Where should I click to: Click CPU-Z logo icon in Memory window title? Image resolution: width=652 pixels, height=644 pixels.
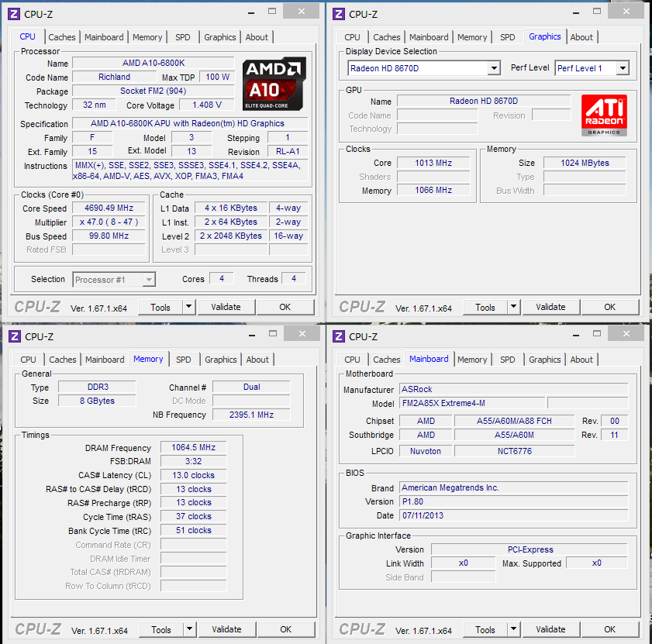pos(15,336)
